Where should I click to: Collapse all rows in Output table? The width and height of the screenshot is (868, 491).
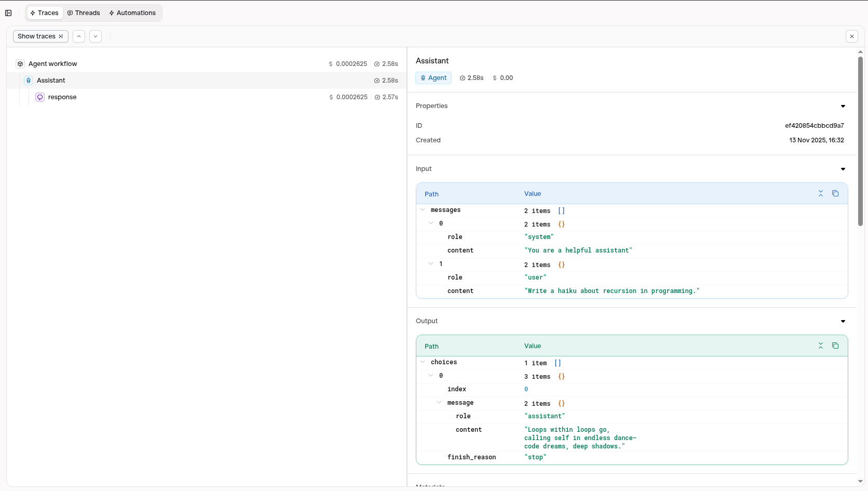pos(821,346)
